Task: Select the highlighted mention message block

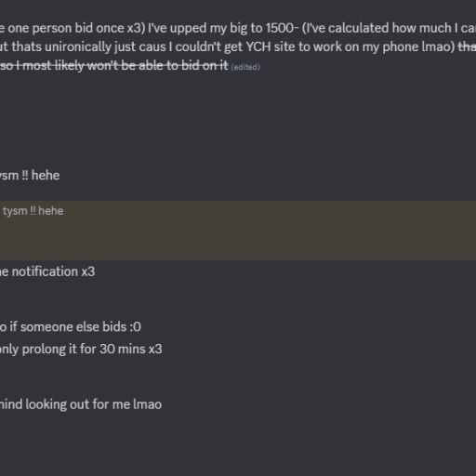Action: point(238,231)
